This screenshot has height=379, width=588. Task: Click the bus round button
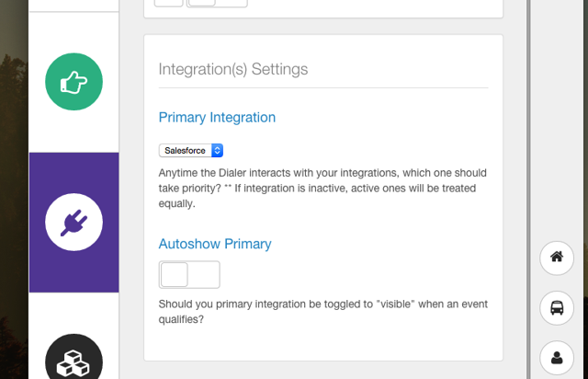click(x=557, y=308)
